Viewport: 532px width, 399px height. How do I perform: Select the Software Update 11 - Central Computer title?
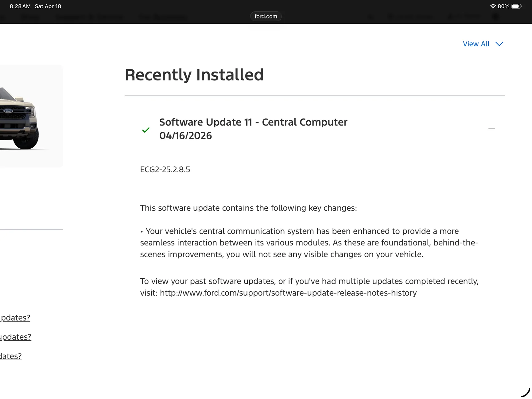(253, 122)
